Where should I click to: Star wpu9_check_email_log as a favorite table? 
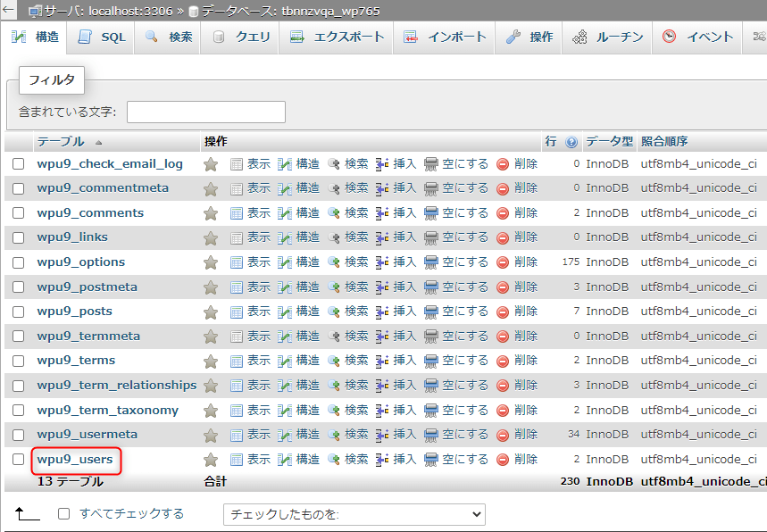[211, 164]
